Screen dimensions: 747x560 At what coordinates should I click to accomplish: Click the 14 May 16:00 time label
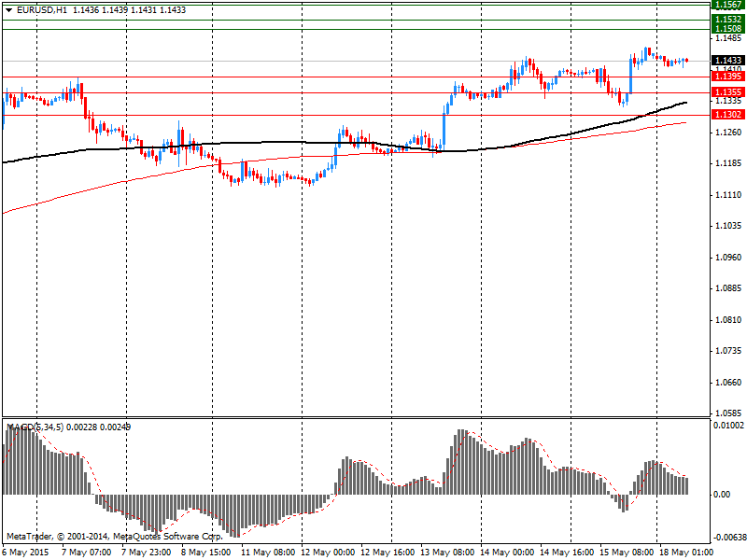567,553
